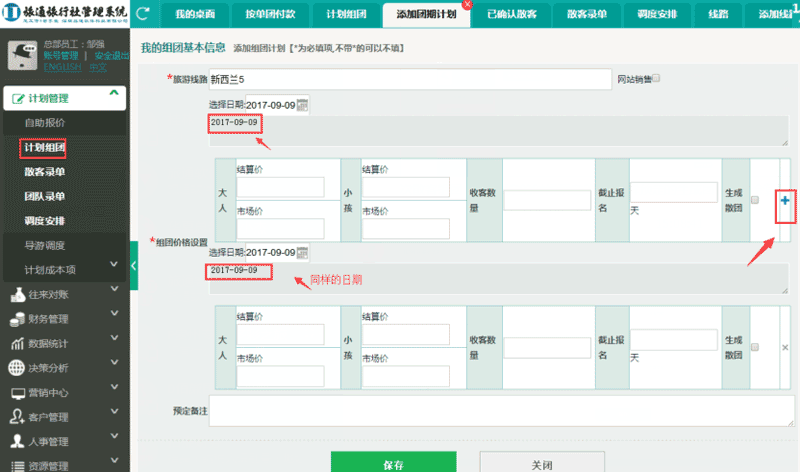Click the refresh icon beside the tabs
The image size is (800, 472).
click(x=143, y=14)
